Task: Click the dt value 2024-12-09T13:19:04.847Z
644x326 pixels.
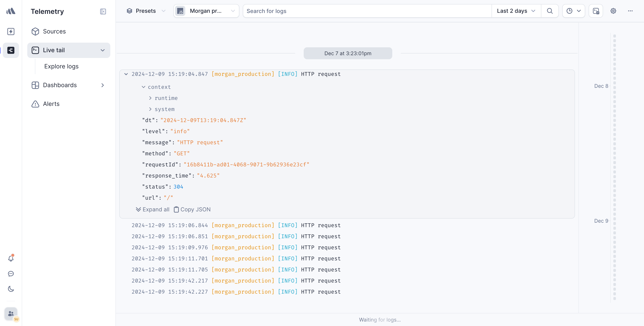Action: coord(203,120)
